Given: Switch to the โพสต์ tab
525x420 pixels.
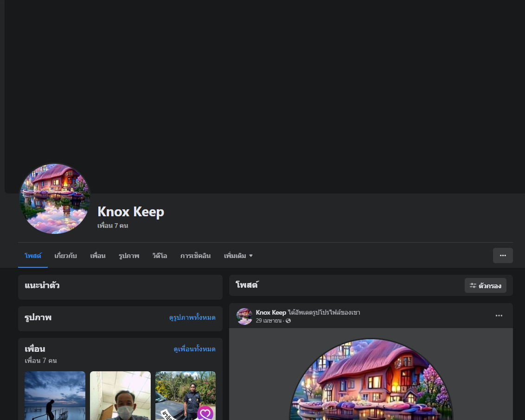Looking at the screenshot, I should 33,256.
